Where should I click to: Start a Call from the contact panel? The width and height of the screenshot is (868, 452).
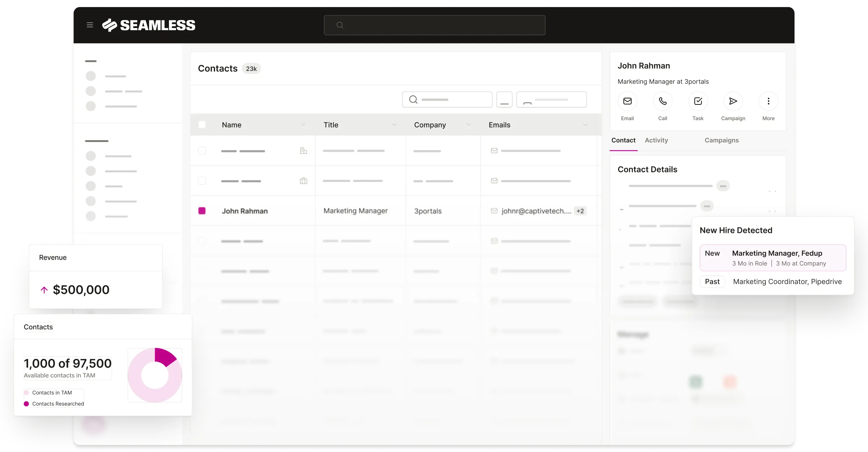tap(663, 101)
